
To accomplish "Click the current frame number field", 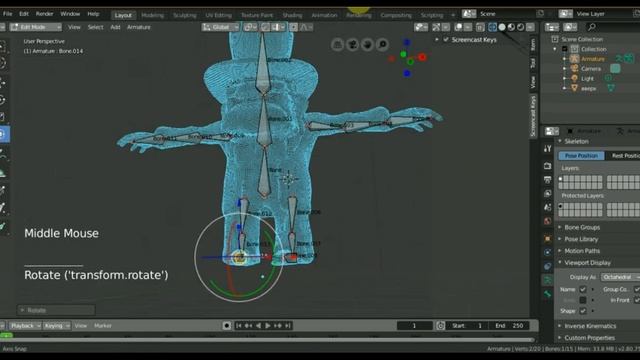I will point(414,326).
